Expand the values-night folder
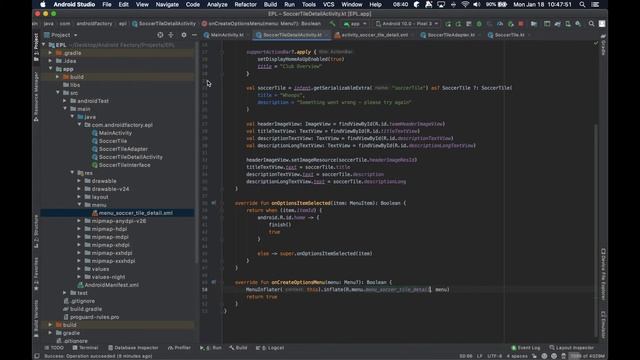 [x=79, y=277]
